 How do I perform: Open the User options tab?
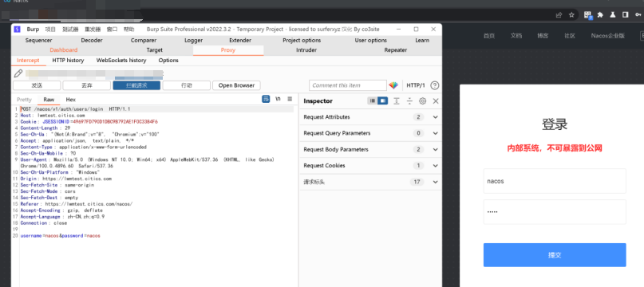coord(371,40)
